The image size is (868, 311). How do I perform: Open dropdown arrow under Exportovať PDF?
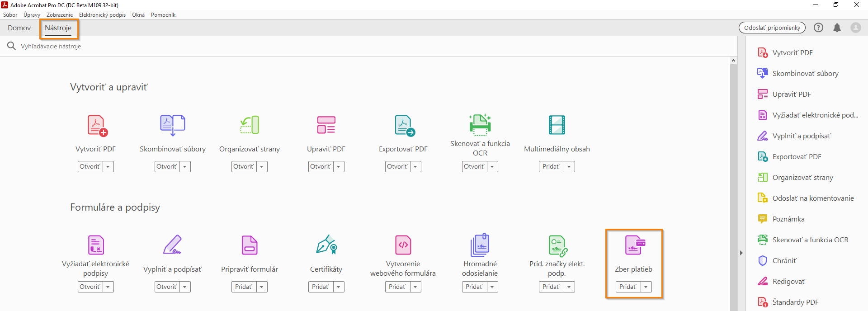coord(415,167)
